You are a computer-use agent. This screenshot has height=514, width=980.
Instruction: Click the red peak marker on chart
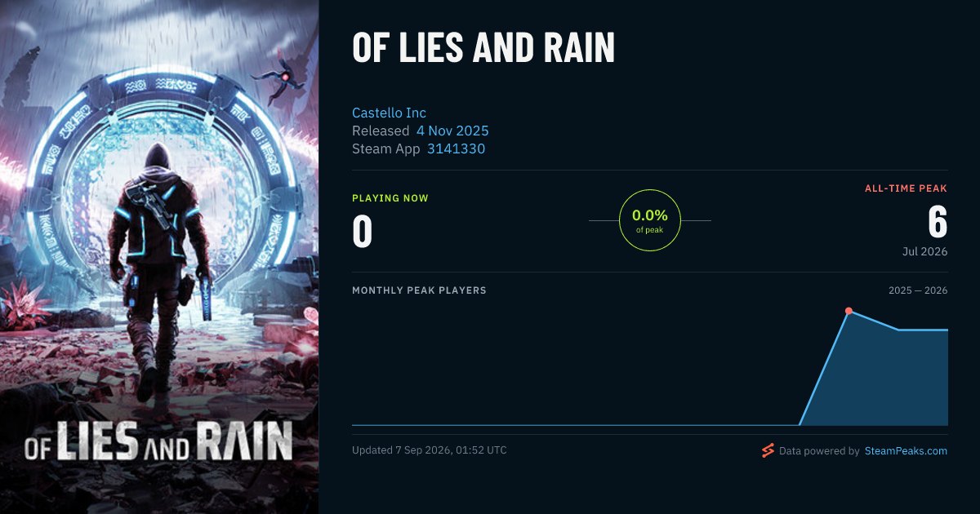click(x=849, y=311)
